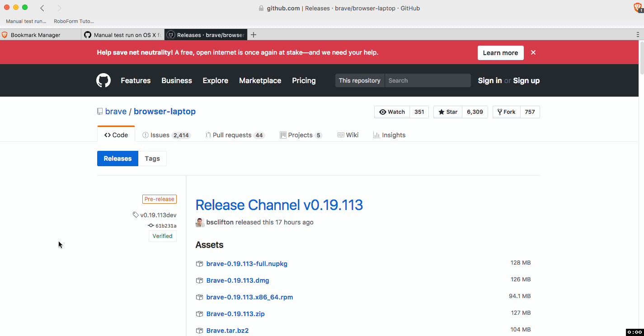Switch to Manual test run on OS X tab
Viewport: 644px width, 336px height.
pos(123,35)
